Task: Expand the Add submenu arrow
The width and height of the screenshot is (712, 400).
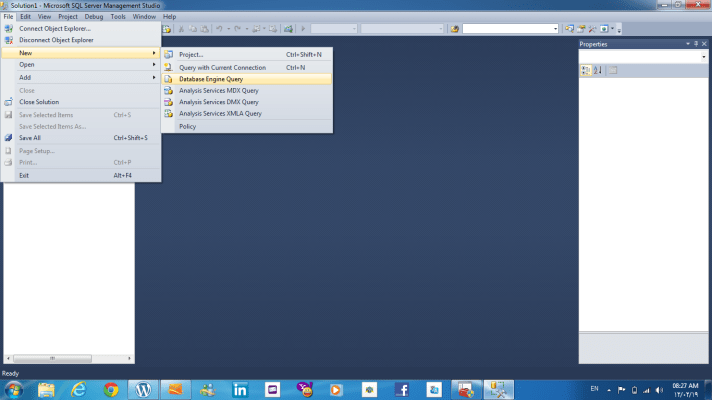Action: (154, 77)
